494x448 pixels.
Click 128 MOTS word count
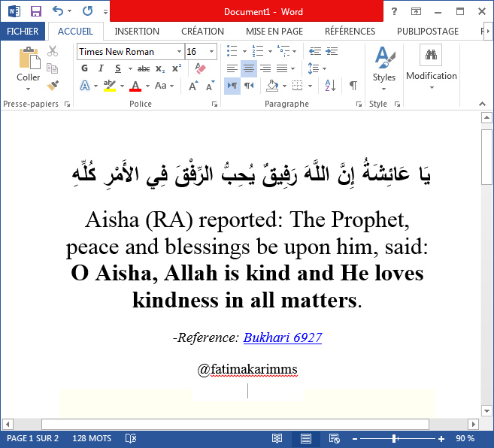[92, 438]
